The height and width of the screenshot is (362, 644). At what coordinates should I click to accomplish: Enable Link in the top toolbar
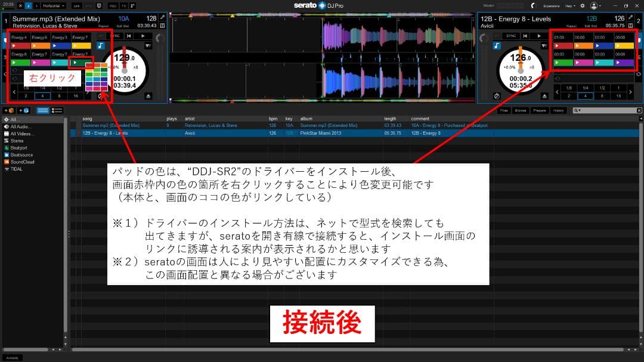click(77, 6)
